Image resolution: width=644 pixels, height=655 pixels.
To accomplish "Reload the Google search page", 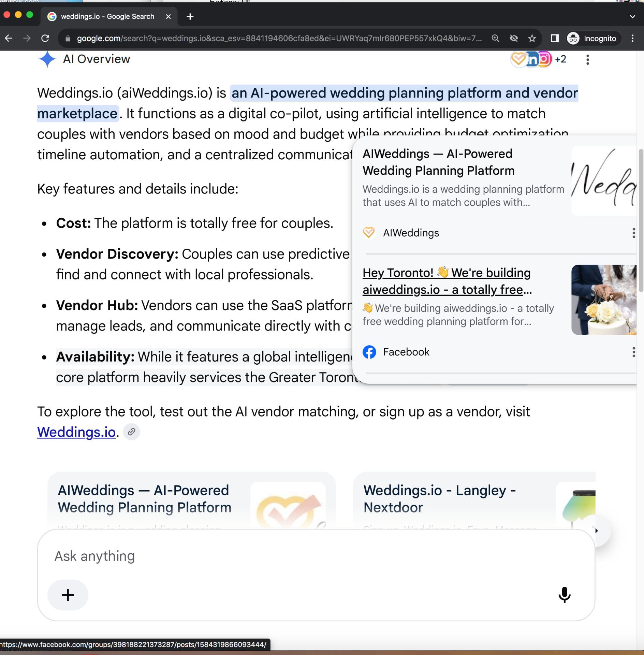I will click(45, 38).
